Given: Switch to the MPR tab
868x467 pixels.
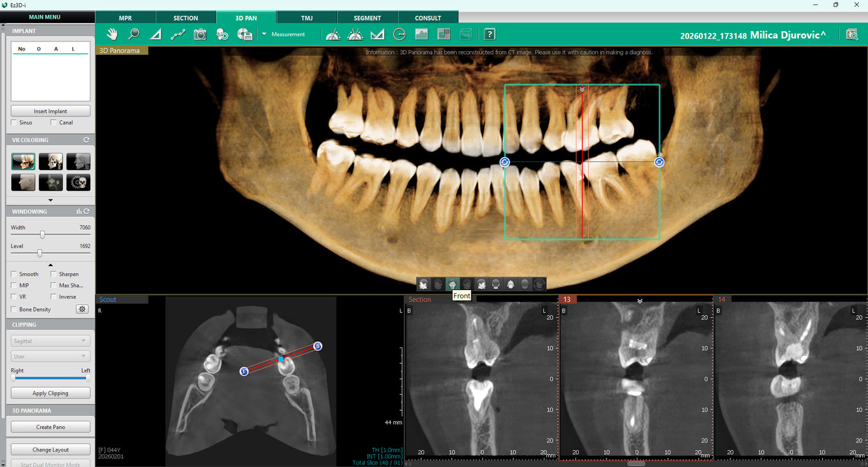Looking at the screenshot, I should coord(125,17).
